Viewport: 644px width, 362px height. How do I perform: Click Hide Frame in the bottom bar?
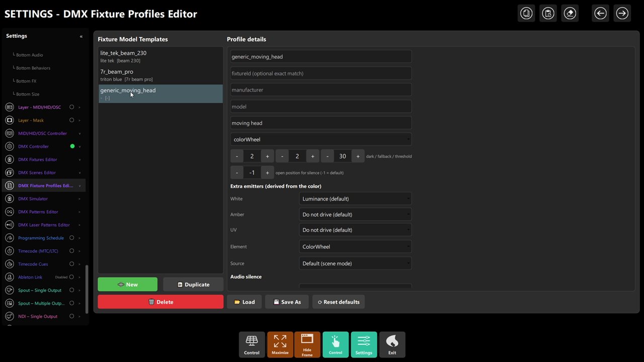click(x=307, y=345)
